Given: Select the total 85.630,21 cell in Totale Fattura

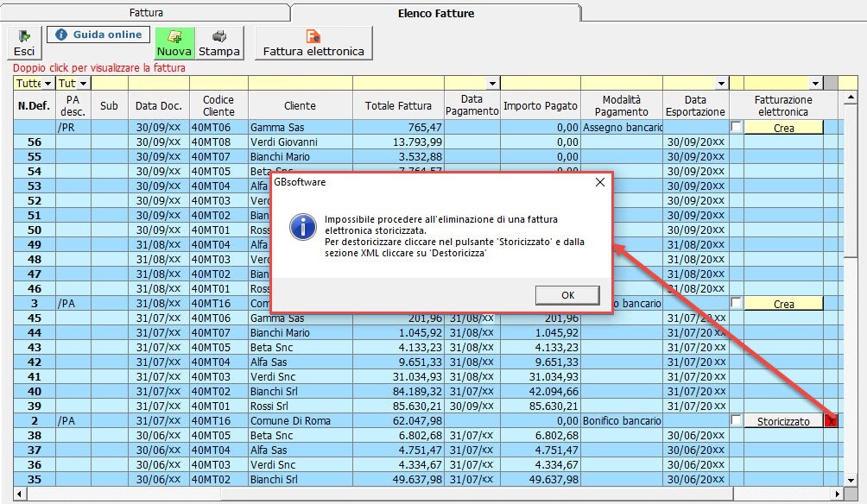Looking at the screenshot, I should point(398,406).
